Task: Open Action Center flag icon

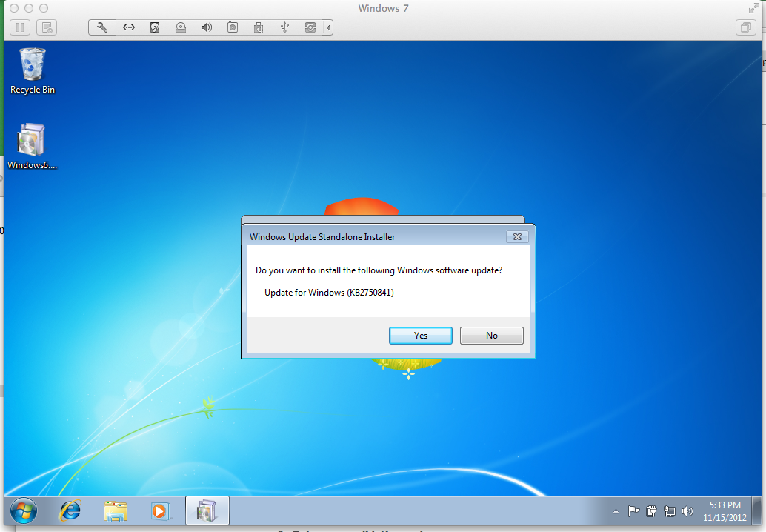Action: (x=633, y=511)
